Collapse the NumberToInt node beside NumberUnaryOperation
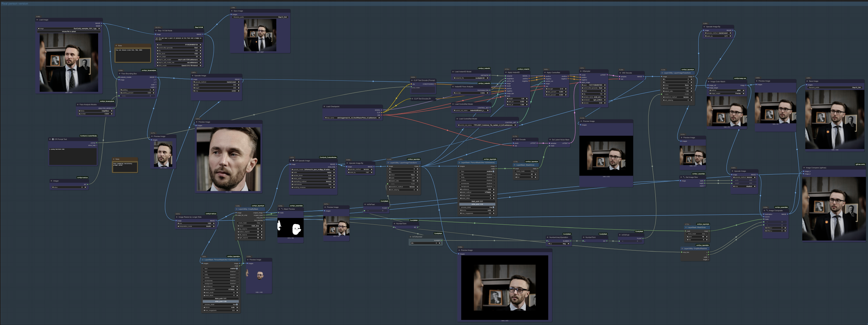 click(x=584, y=237)
